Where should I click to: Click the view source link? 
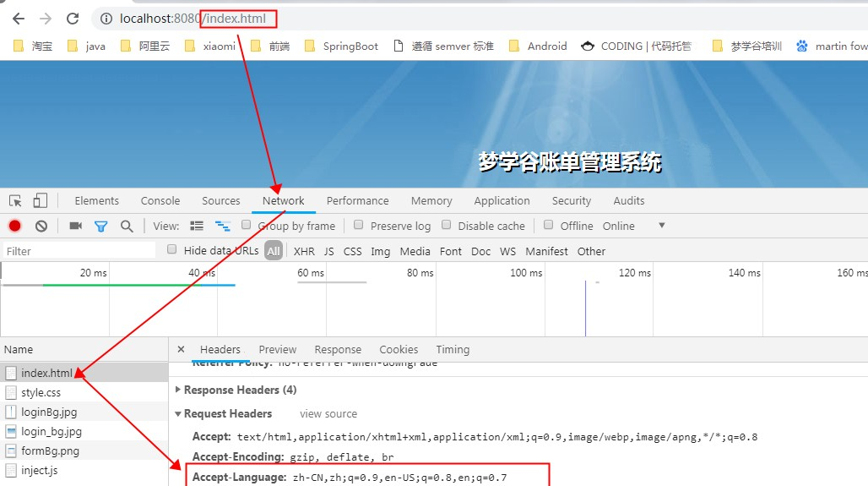328,413
